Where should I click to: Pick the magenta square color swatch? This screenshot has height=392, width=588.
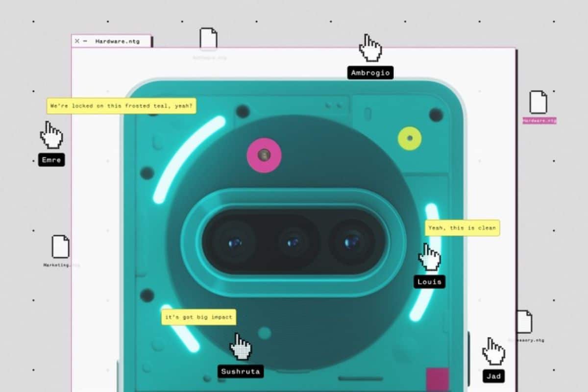point(437,379)
